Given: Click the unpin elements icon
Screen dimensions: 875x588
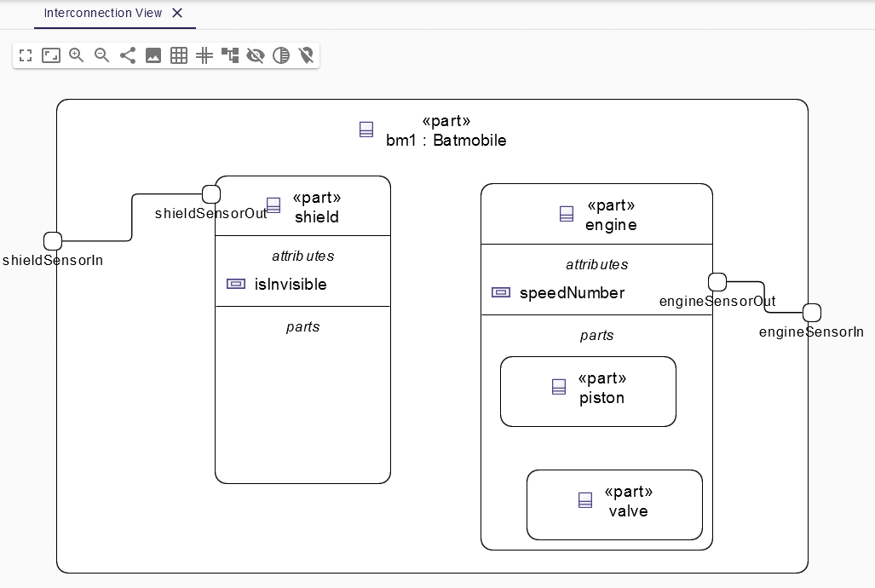Looking at the screenshot, I should (x=307, y=55).
